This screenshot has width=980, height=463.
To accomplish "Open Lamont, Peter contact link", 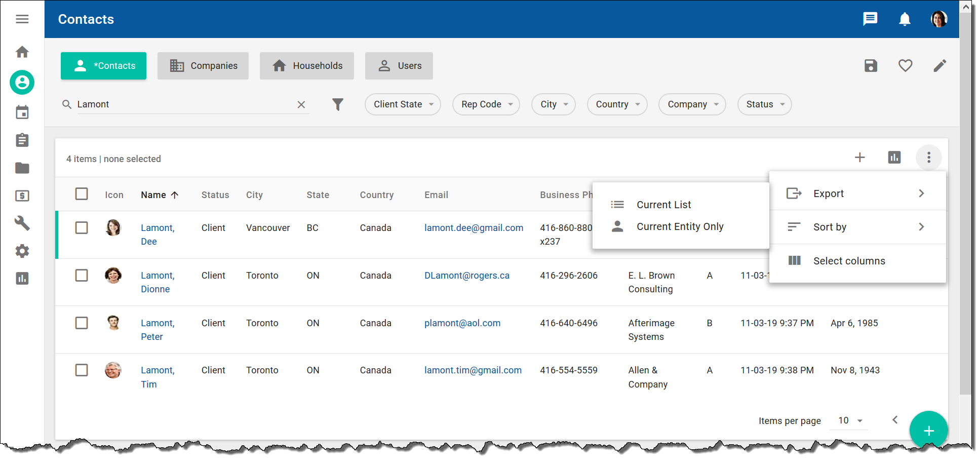I will click(158, 329).
